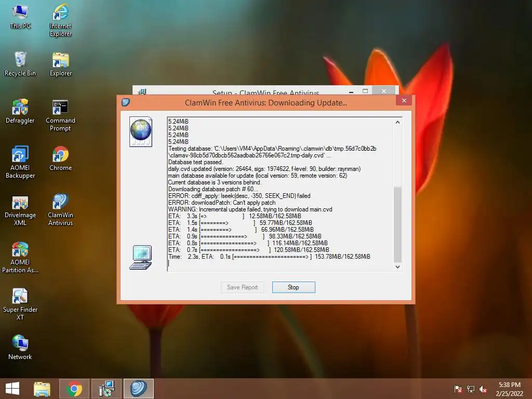Open the Windows Start button
532x399 pixels.
[x=12, y=389]
